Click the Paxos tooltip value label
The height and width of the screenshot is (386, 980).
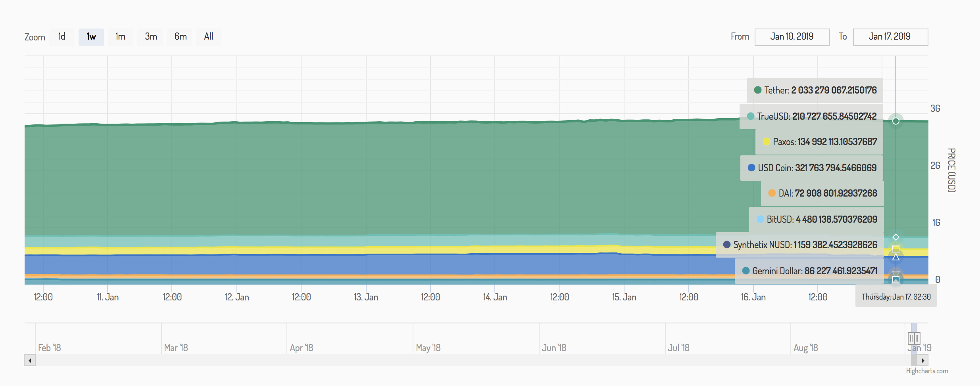819,142
